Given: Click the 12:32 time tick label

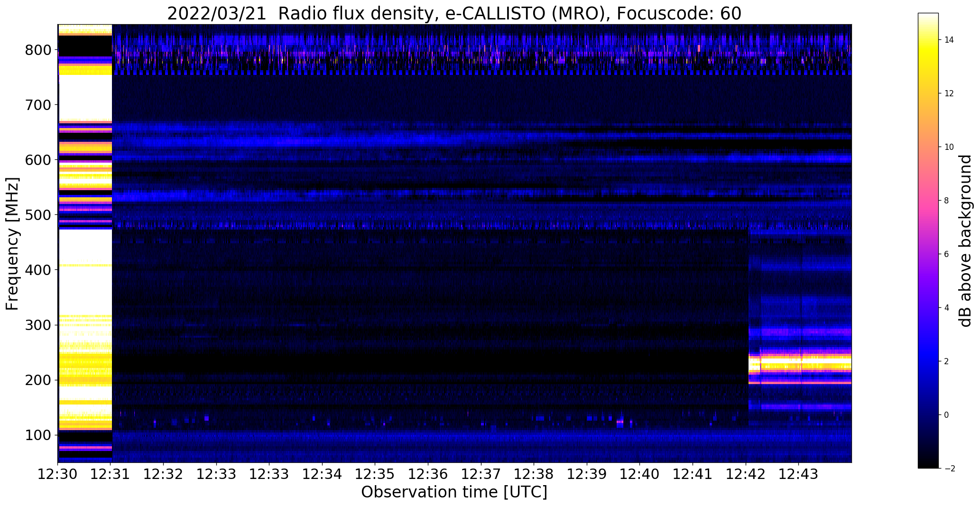Looking at the screenshot, I should point(164,475).
